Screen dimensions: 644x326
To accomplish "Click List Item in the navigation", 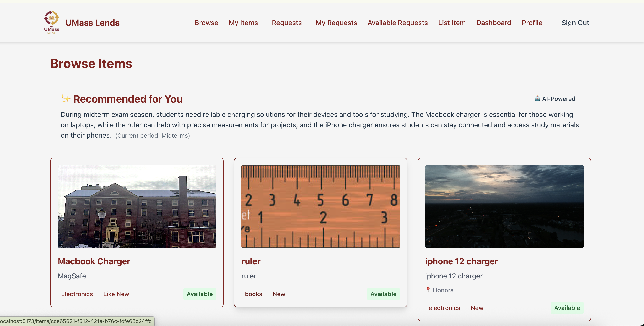I will pyautogui.click(x=452, y=23).
